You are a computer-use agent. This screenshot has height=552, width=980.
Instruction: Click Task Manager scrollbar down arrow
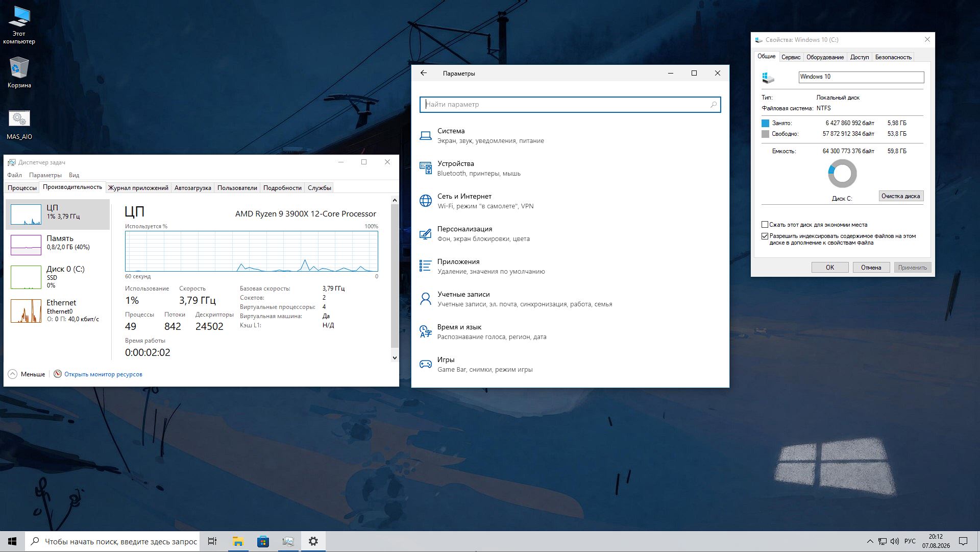tap(395, 358)
